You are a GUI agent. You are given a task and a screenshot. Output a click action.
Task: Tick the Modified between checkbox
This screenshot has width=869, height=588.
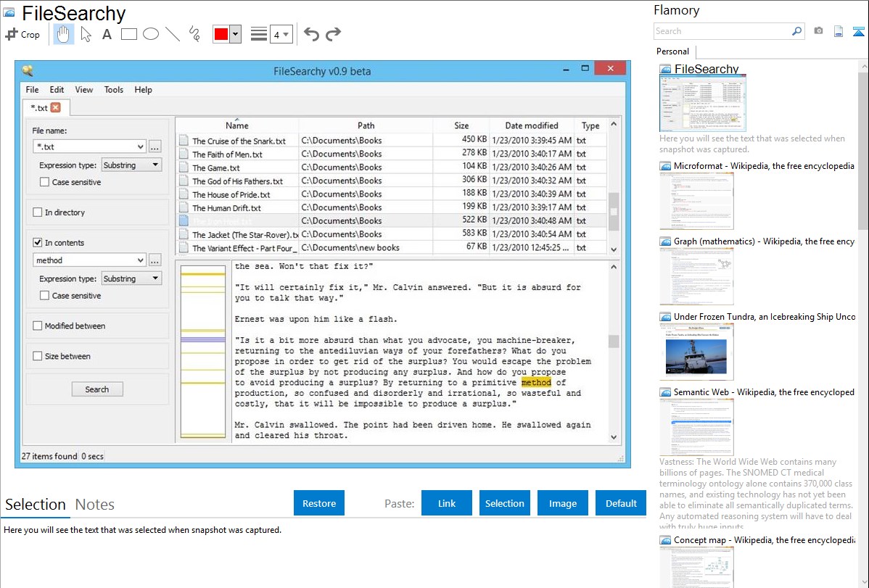[x=38, y=326]
